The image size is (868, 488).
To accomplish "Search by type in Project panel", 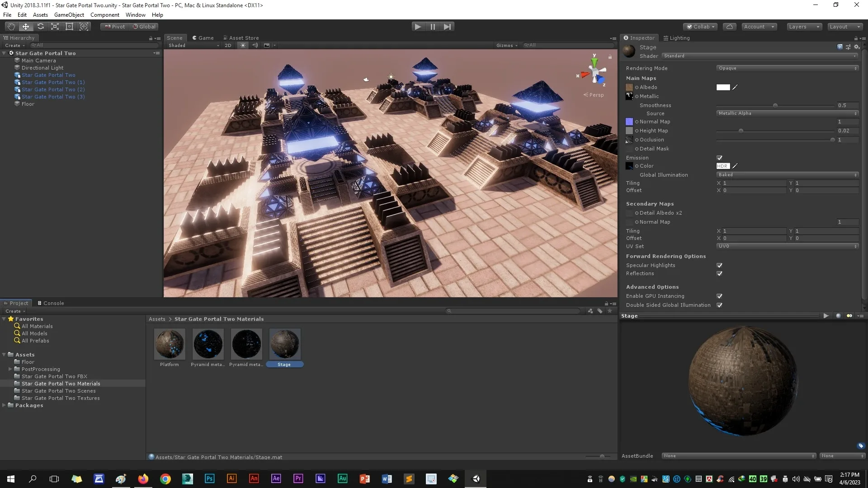I will pos(590,311).
